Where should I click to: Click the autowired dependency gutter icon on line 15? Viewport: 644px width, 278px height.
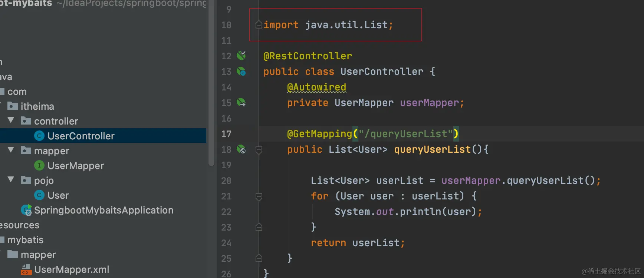(x=241, y=102)
